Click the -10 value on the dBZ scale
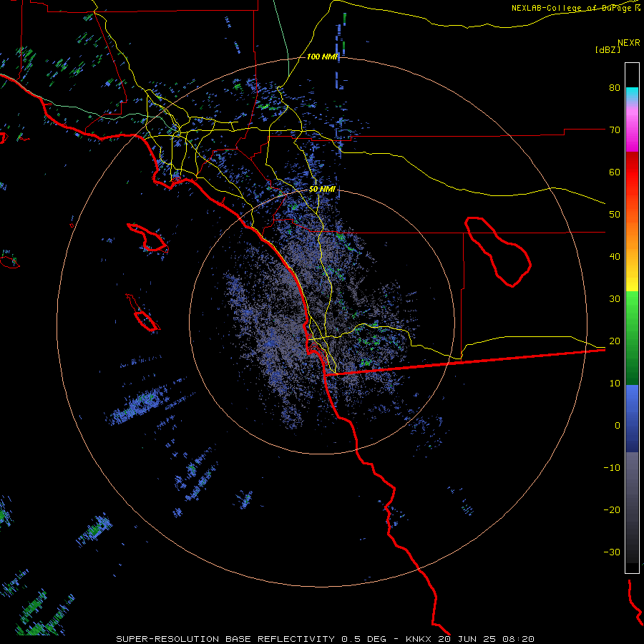 pyautogui.click(x=612, y=468)
